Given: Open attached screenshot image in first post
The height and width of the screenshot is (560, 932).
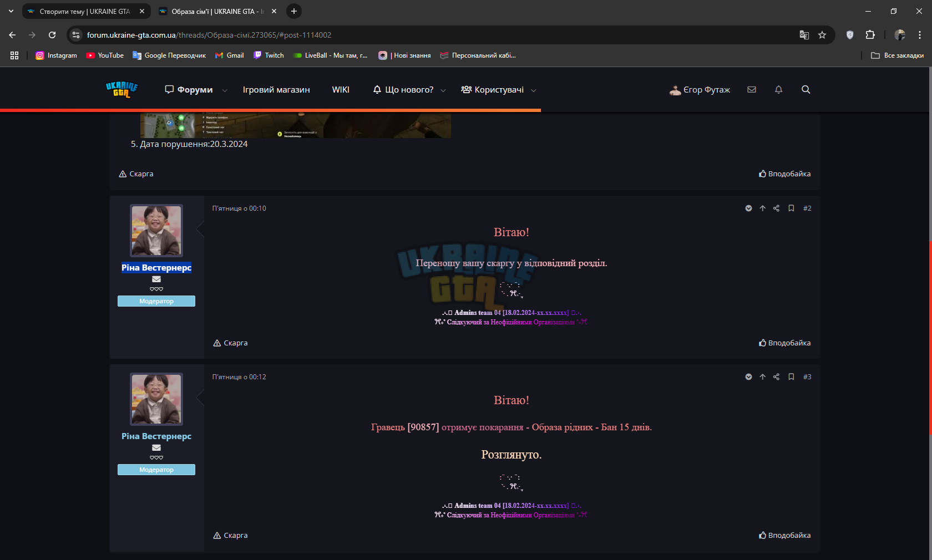Looking at the screenshot, I should point(295,125).
